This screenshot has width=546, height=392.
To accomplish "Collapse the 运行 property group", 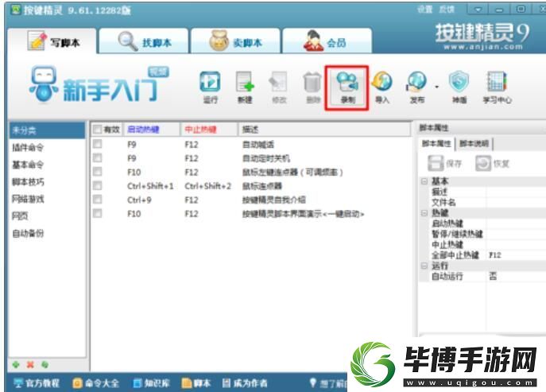I will [x=424, y=266].
